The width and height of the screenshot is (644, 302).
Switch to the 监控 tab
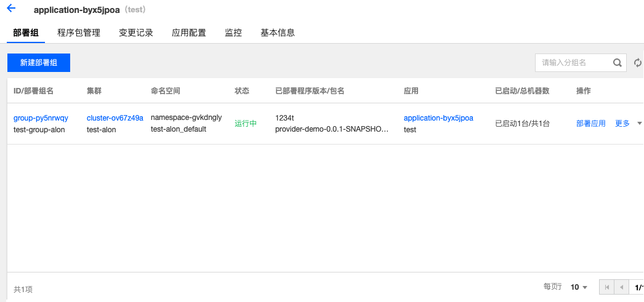233,33
